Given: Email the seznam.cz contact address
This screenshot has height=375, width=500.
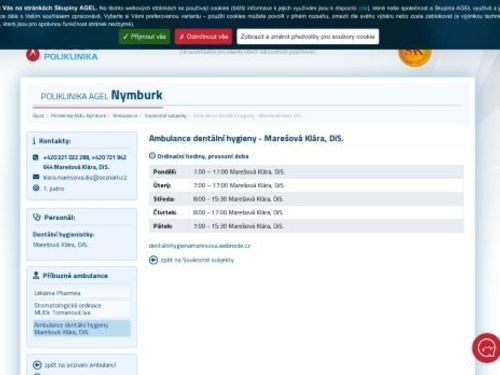Looking at the screenshot, I should pyautogui.click(x=85, y=178).
